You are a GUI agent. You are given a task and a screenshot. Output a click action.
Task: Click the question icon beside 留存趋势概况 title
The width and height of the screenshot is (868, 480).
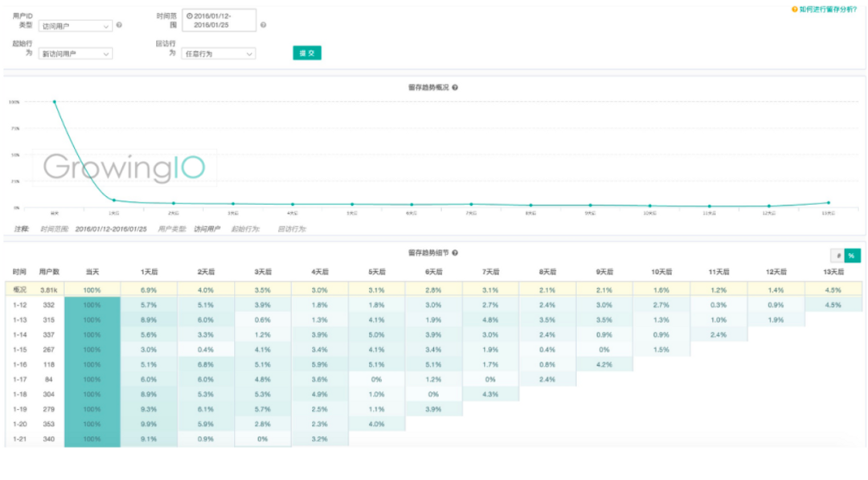click(455, 88)
